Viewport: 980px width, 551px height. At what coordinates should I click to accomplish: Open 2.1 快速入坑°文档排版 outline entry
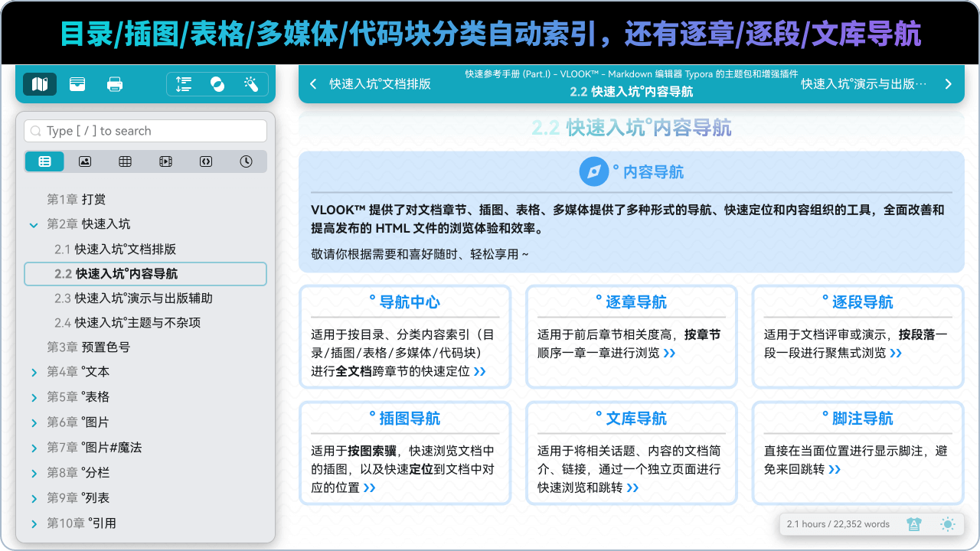116,249
